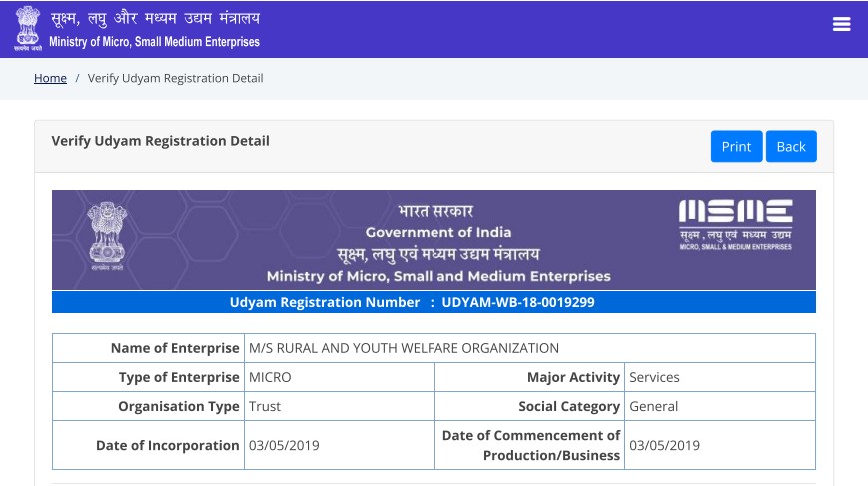Click the MICRO enterprise type value
This screenshot has width=868, height=486.
[270, 377]
